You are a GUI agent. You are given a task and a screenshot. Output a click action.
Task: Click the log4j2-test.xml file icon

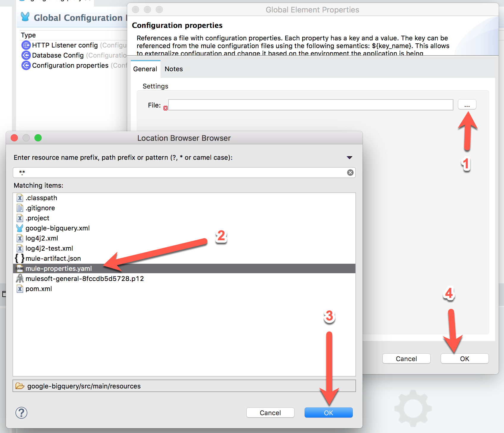click(20, 248)
